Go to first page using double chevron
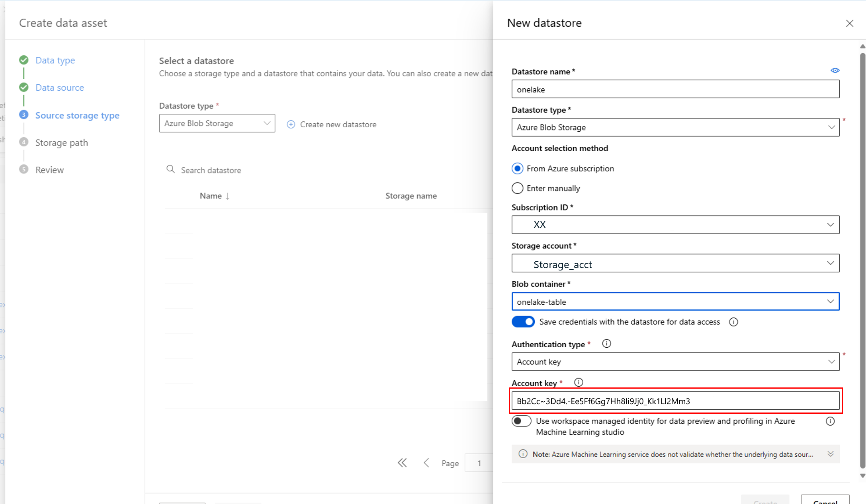866x504 pixels. click(x=402, y=463)
